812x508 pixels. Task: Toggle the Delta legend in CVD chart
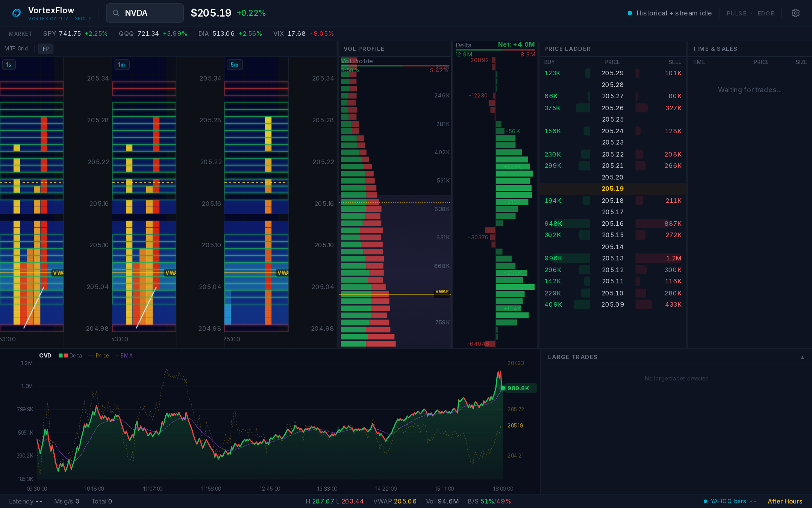point(70,356)
